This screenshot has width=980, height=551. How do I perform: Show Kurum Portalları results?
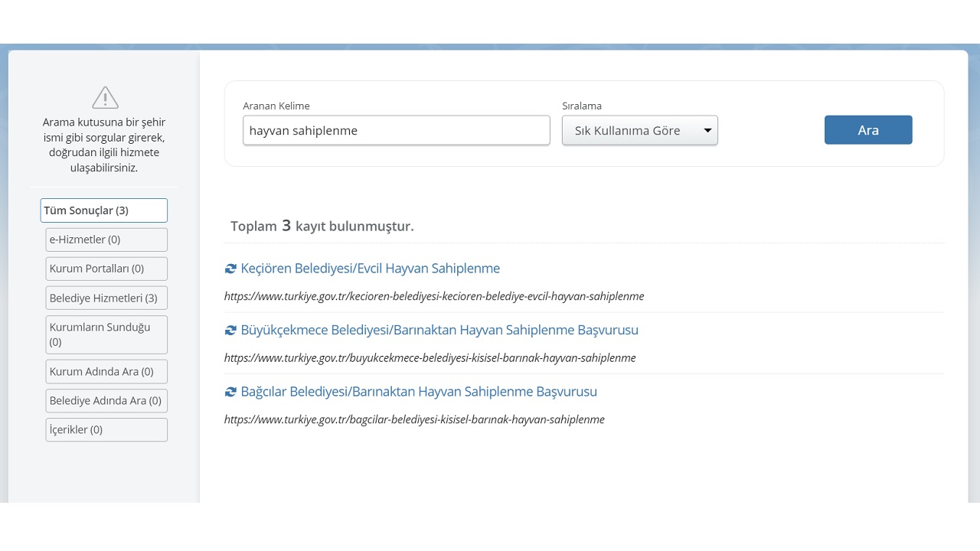tap(106, 269)
